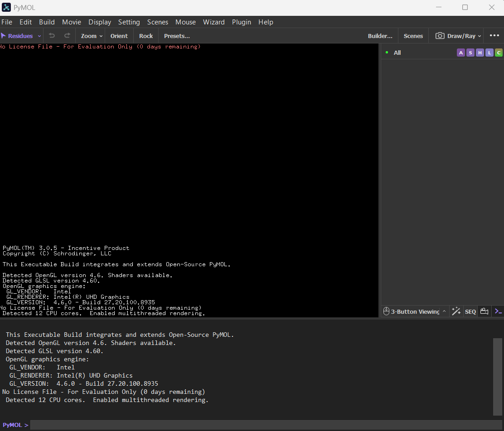The height and width of the screenshot is (431, 504).
Task: Click the PyMOL command input field
Action: 267,425
